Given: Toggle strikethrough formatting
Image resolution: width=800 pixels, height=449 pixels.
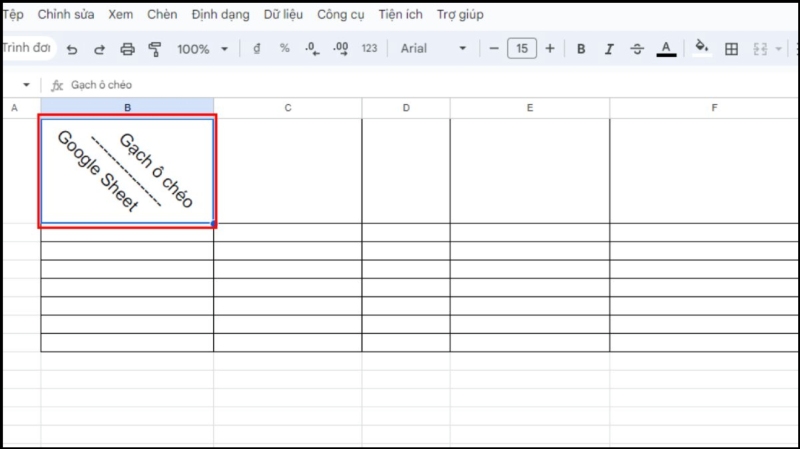Looking at the screenshot, I should (637, 49).
